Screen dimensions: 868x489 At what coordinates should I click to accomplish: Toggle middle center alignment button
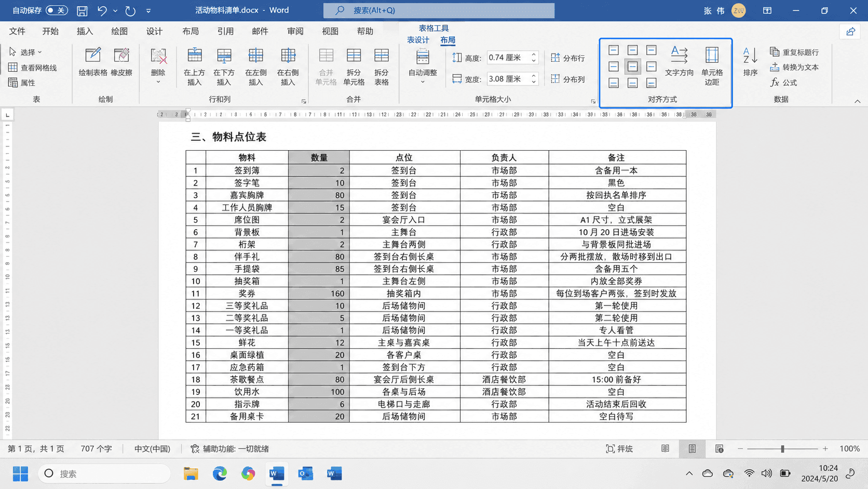632,67
